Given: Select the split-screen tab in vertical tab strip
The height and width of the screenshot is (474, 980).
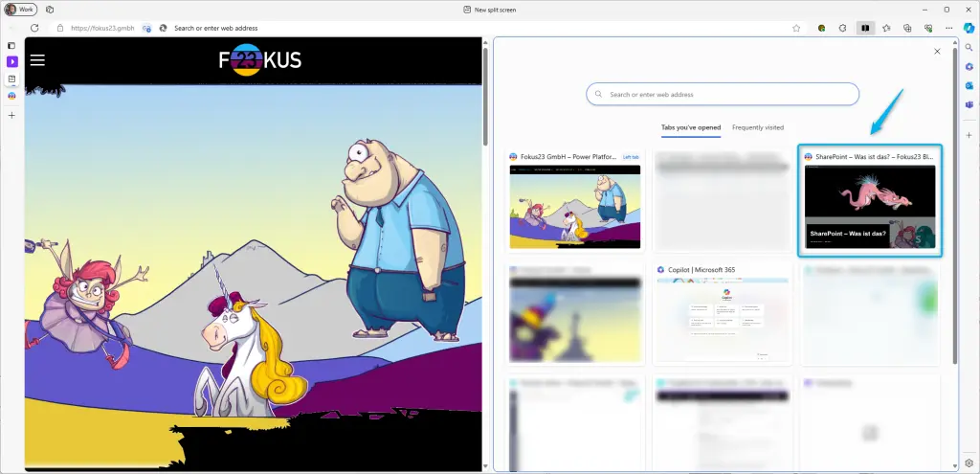Looking at the screenshot, I should [11, 79].
